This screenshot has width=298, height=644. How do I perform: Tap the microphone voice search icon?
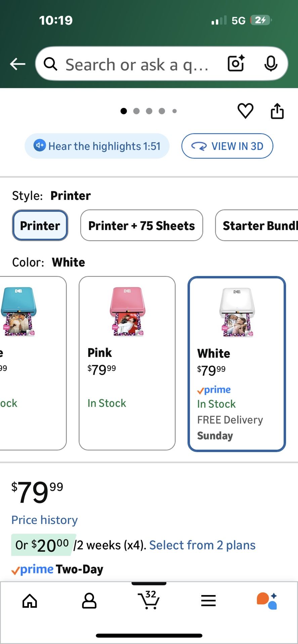click(270, 63)
